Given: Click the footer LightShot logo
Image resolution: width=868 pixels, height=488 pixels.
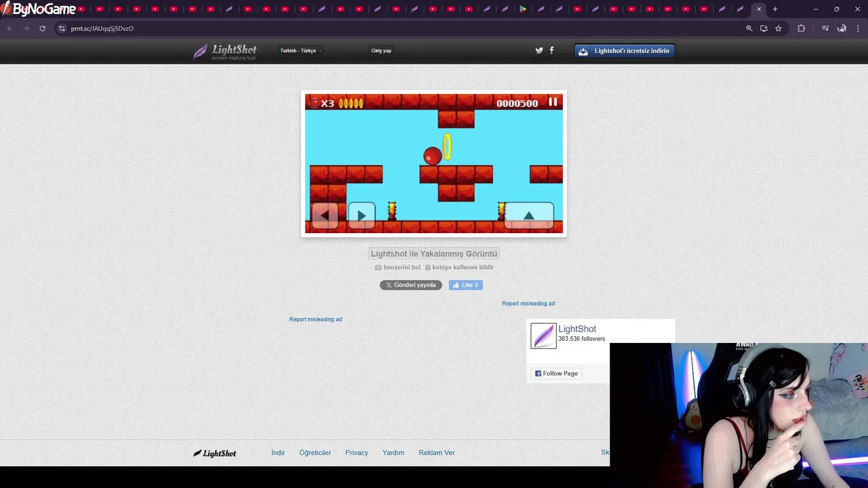Looking at the screenshot, I should [215, 453].
